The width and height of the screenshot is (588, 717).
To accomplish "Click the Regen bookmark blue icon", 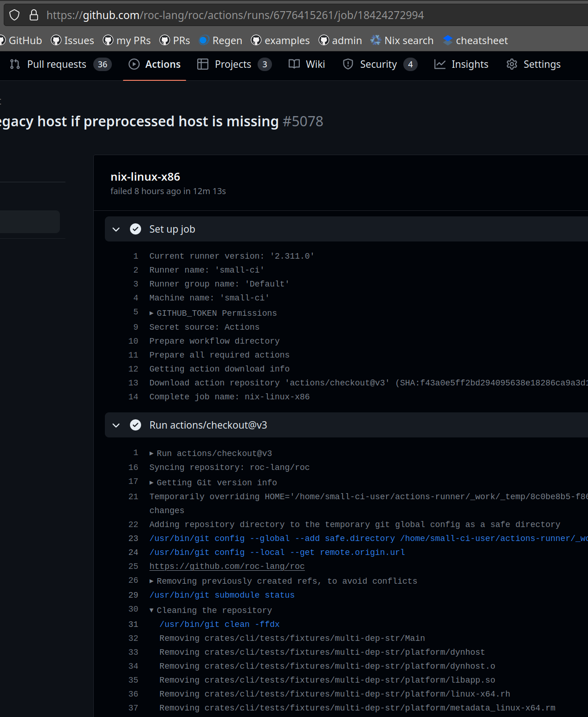I will [204, 40].
